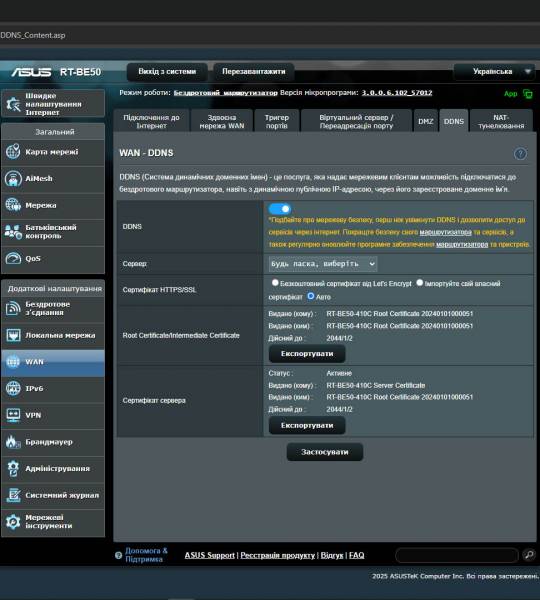Select import your own certificate radio
Viewport: 540px width, 600px height.
(419, 283)
